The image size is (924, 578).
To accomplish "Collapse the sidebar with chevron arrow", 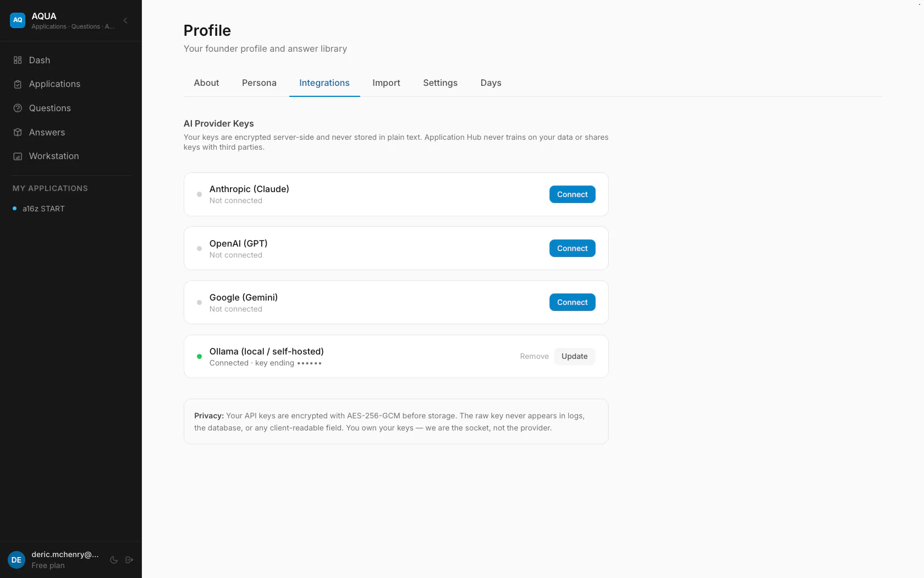I will tap(125, 20).
